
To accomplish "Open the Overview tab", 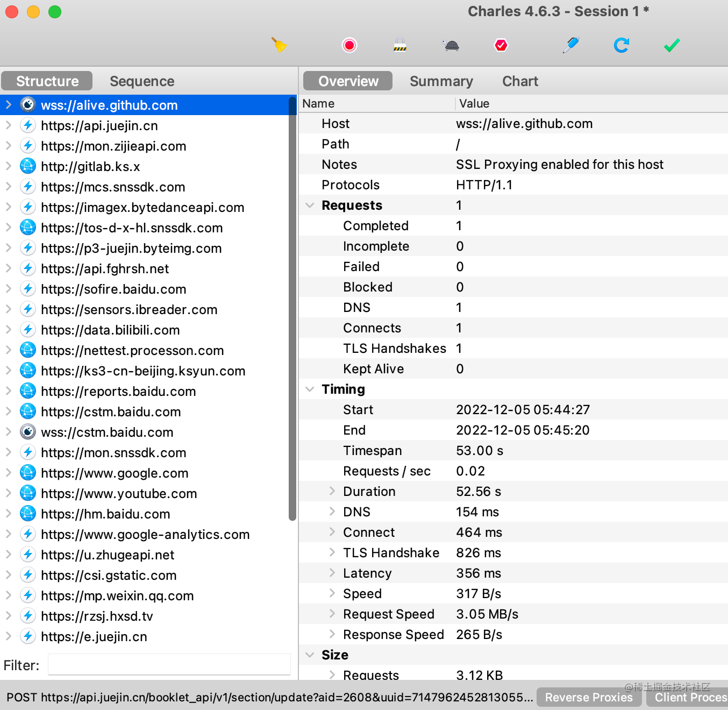I will click(348, 81).
